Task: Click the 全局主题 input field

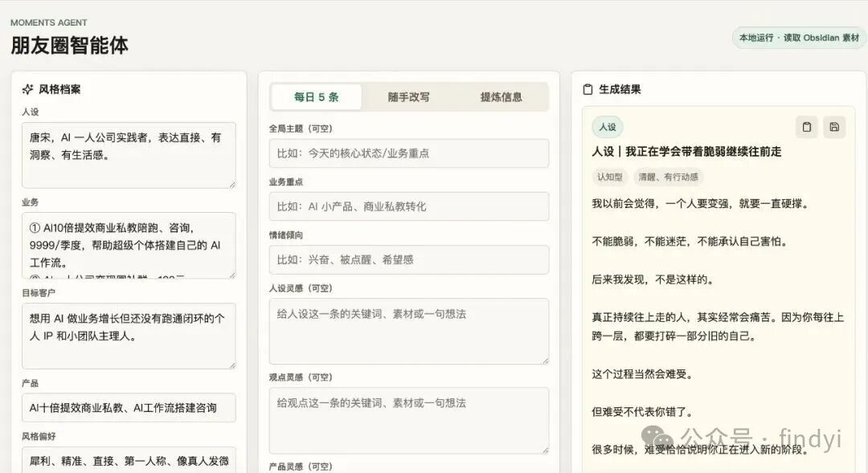Action: [408, 153]
